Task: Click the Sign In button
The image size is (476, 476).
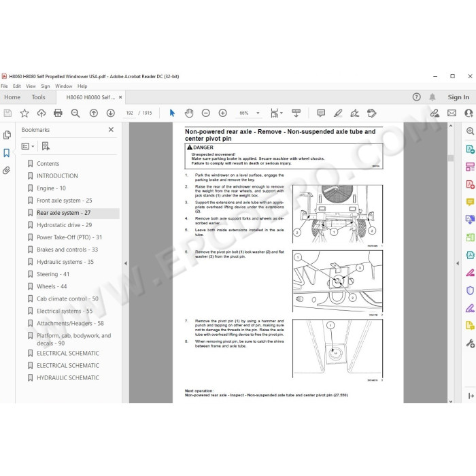Action: click(458, 97)
